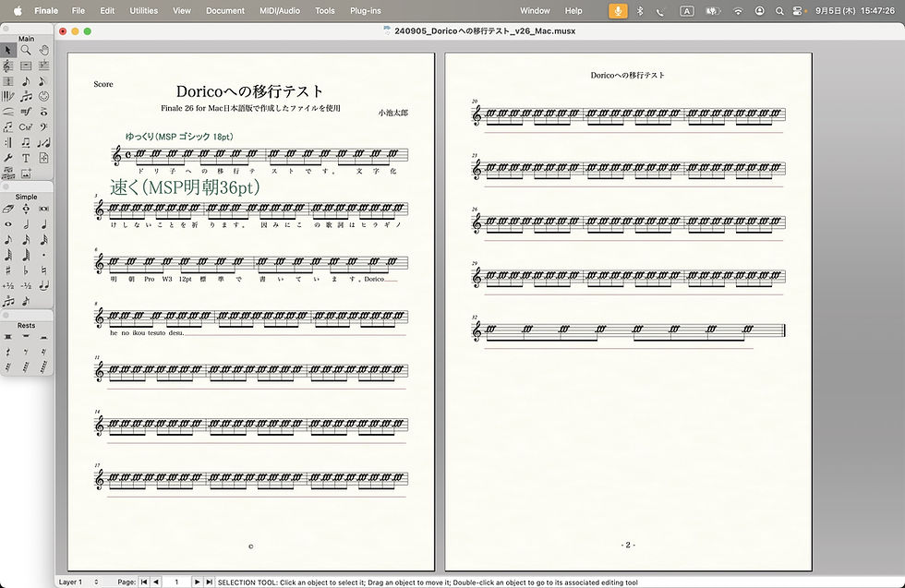This screenshot has height=588, width=905.
Task: Select the Hand Grabber tool
Action: [x=44, y=50]
